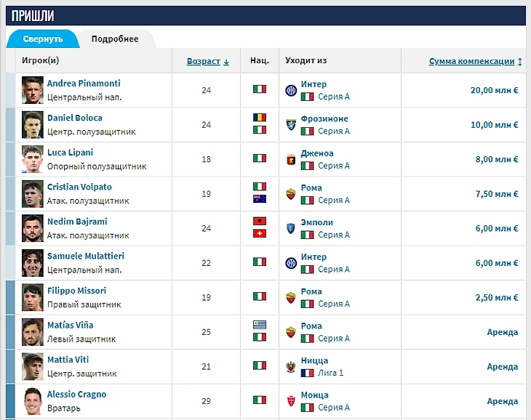
Task: Click 8,00 млн € transfer fee
Action: click(x=497, y=159)
